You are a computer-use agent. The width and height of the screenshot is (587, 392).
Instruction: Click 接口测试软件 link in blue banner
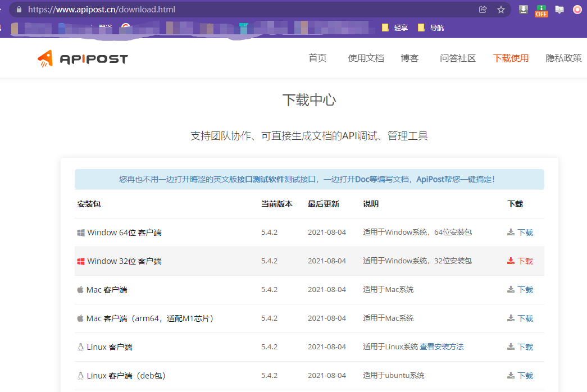point(260,179)
